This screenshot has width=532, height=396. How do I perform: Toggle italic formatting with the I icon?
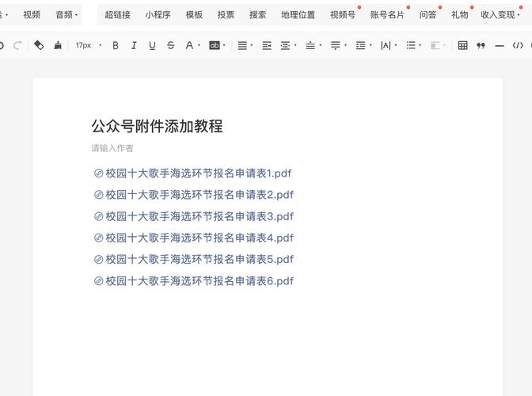click(134, 45)
